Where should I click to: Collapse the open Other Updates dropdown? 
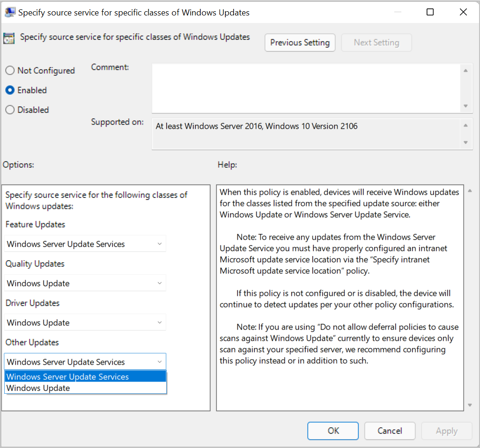pos(159,361)
